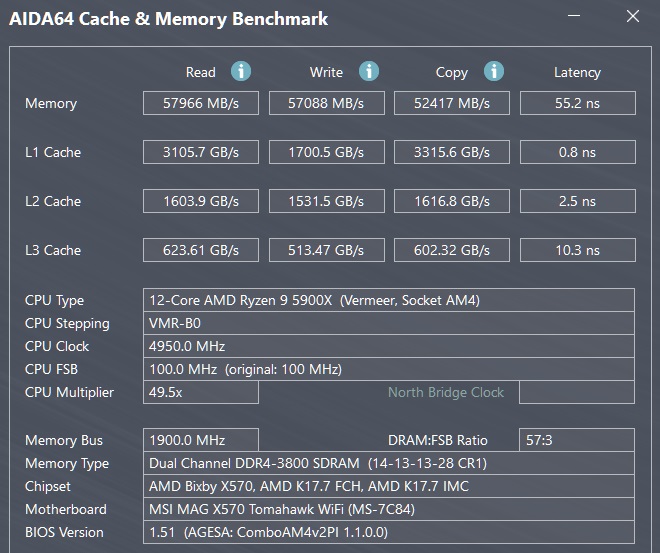Click the Memory Read 57966 MB/s field

point(201,103)
